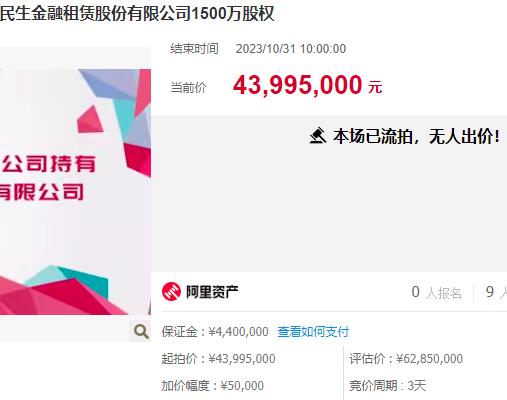Click the 阿里资产 brand name text
The width and height of the screenshot is (507, 400).
[x=212, y=292]
